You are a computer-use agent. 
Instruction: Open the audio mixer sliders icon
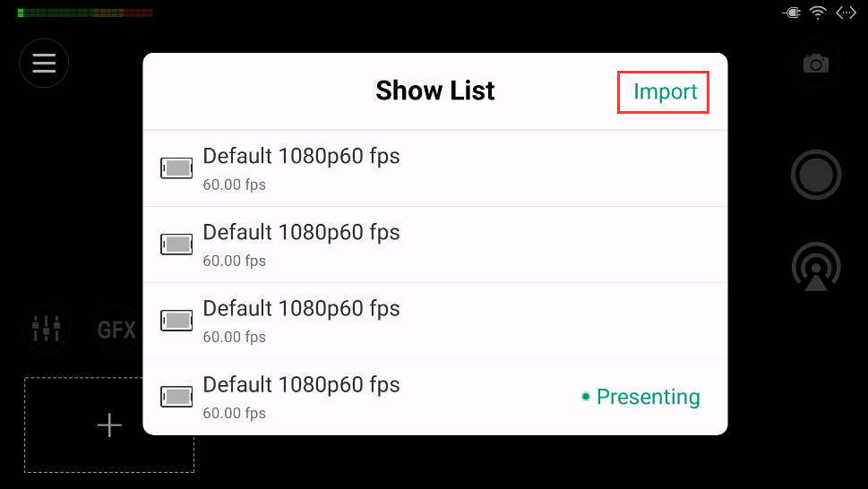(46, 329)
